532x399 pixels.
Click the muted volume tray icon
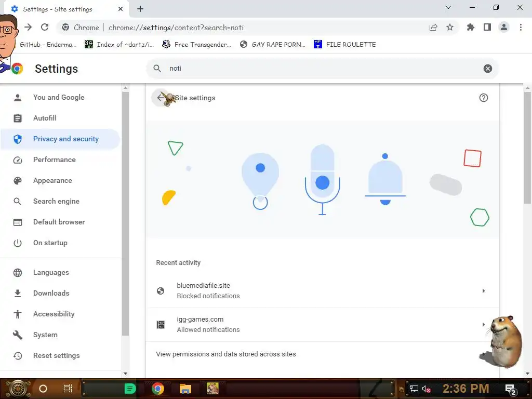point(426,389)
